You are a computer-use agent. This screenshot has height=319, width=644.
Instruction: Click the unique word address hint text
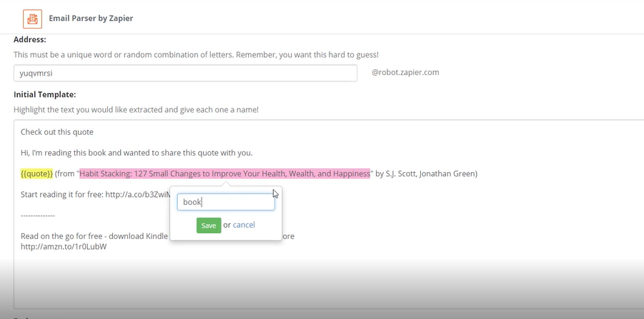pyautogui.click(x=196, y=54)
